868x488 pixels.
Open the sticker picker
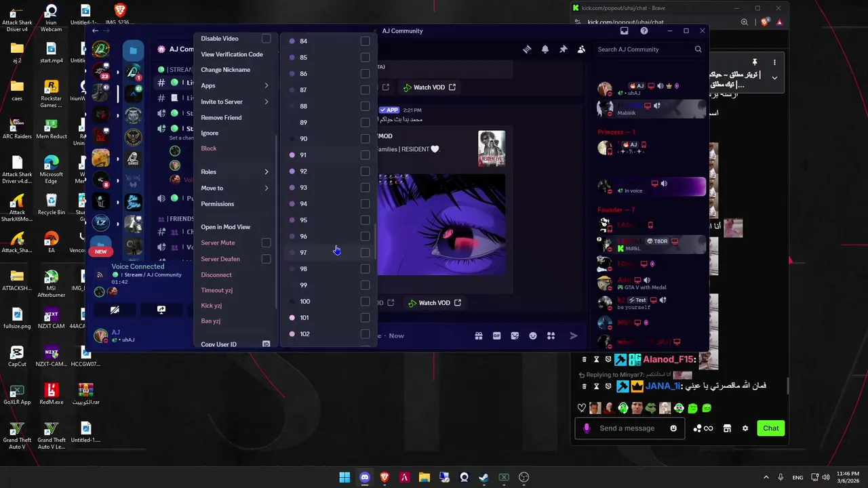515,335
